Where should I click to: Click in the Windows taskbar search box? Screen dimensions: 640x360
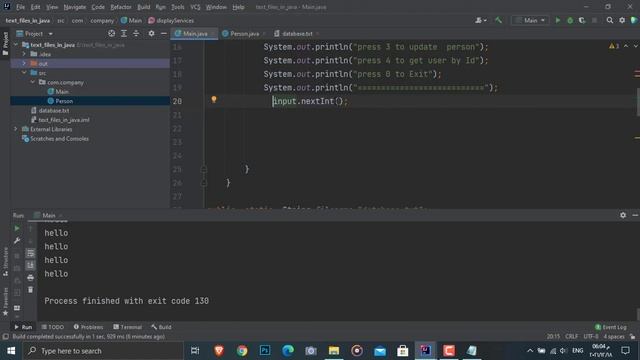pyautogui.click(x=103, y=351)
